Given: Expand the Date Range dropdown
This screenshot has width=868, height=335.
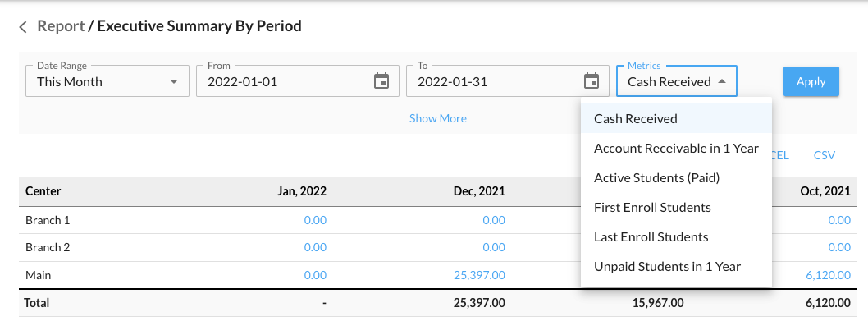Looking at the screenshot, I should pyautogui.click(x=173, y=81).
